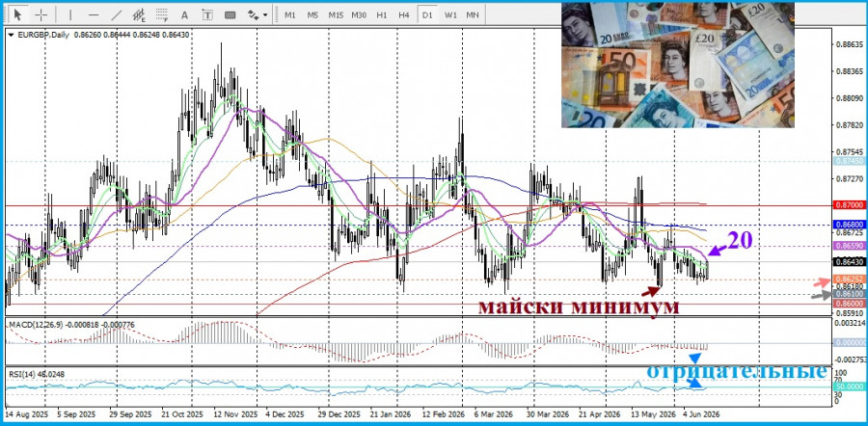
Task: Toggle the D1 daily timeframe
Action: [427, 14]
